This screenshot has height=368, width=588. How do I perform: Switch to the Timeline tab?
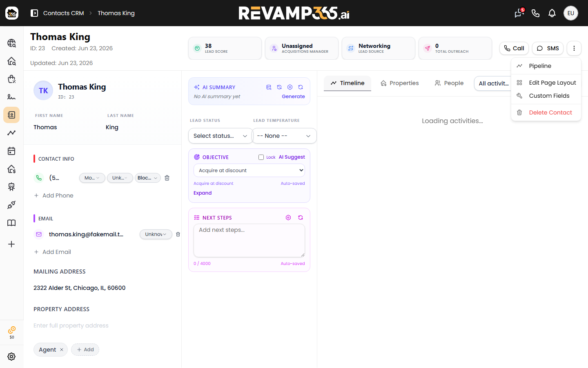(347, 83)
